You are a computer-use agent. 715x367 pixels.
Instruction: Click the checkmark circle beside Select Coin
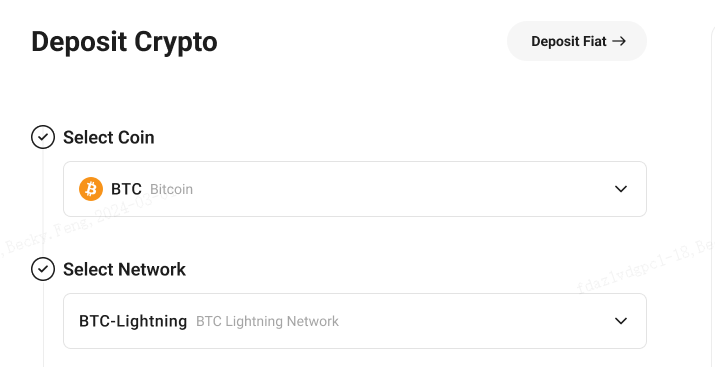43,137
